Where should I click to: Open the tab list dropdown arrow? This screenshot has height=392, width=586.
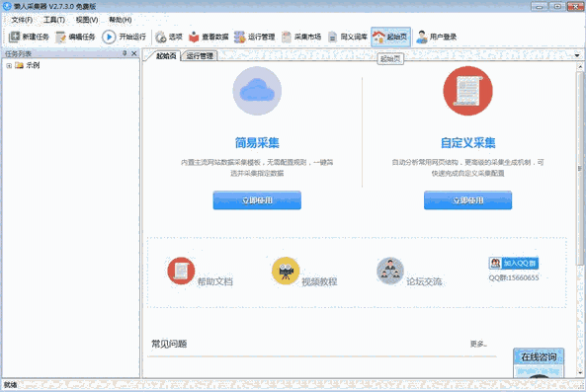pyautogui.click(x=577, y=55)
